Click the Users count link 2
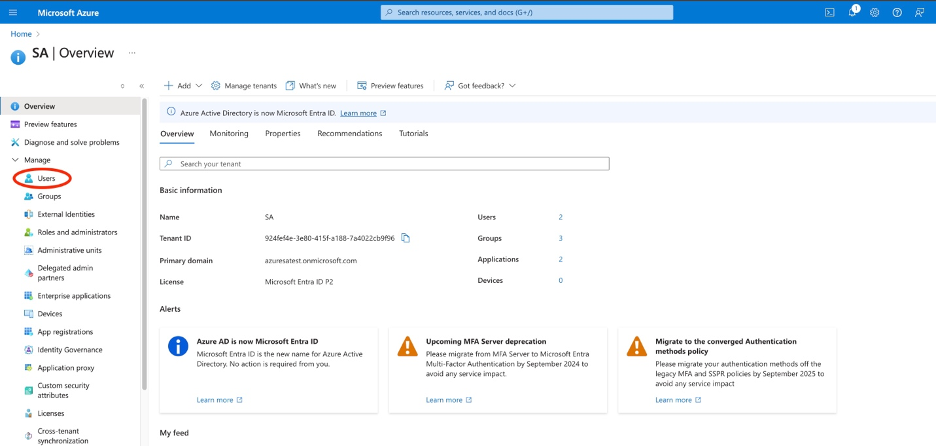The height and width of the screenshot is (446, 936). [561, 217]
